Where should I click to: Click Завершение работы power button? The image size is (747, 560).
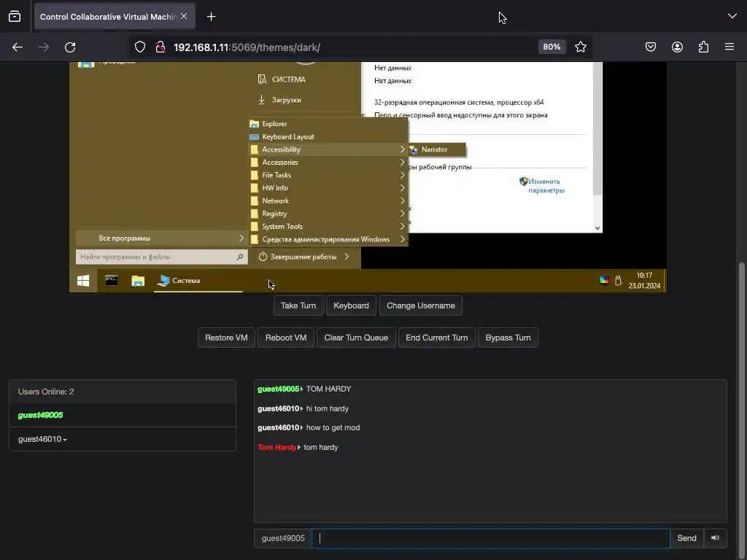(298, 257)
